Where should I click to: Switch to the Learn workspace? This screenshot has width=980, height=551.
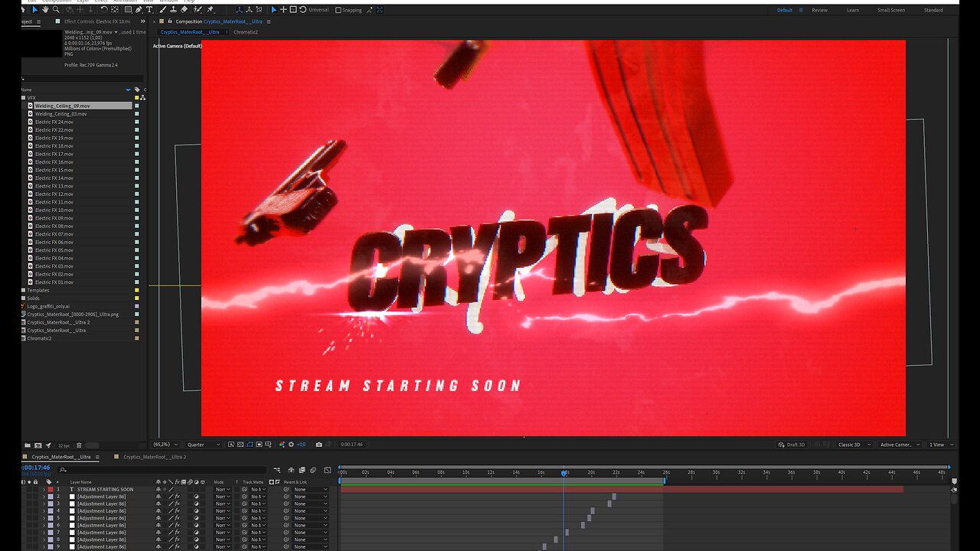pyautogui.click(x=853, y=10)
